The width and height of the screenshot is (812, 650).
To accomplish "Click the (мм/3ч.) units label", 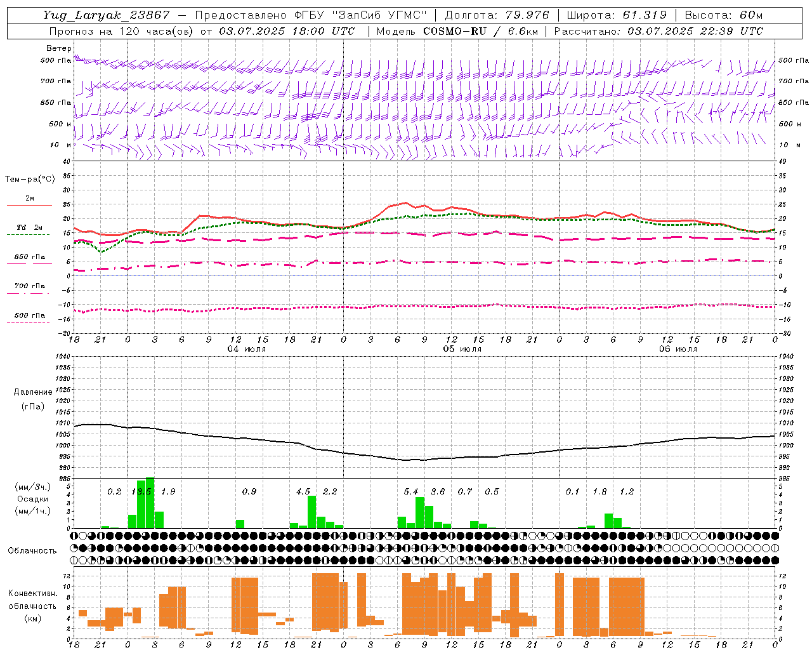I will click(32, 487).
